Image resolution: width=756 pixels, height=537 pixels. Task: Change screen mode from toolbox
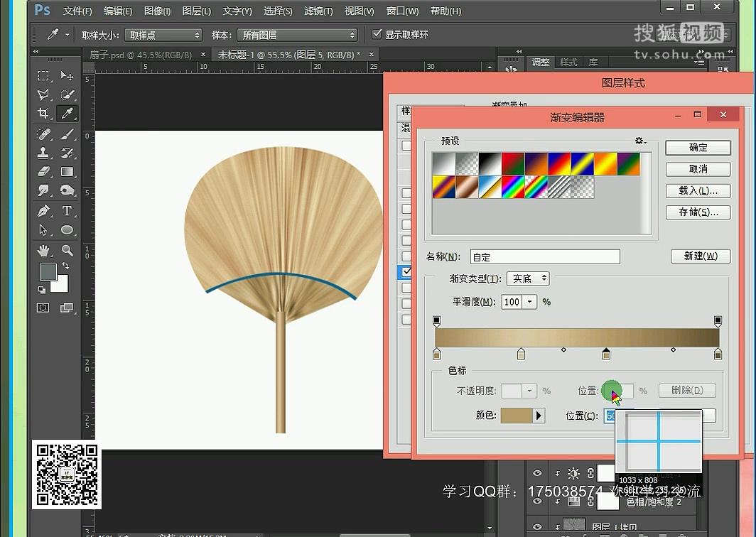tap(67, 308)
